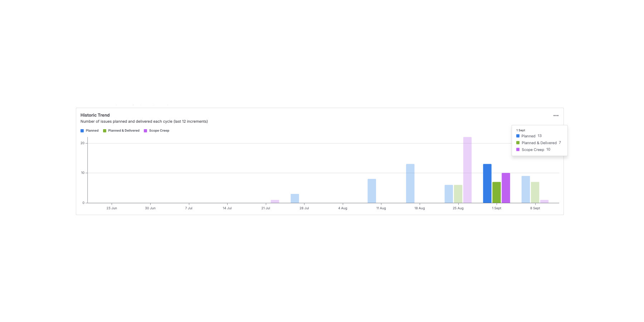Select the Planned bar for 28 Jul
This screenshot has width=644, height=322.
coord(295,199)
